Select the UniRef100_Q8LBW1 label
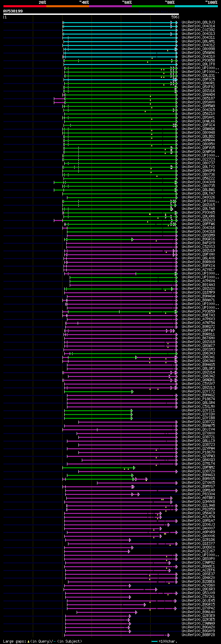This screenshot has width=221, height=644. [x=198, y=190]
